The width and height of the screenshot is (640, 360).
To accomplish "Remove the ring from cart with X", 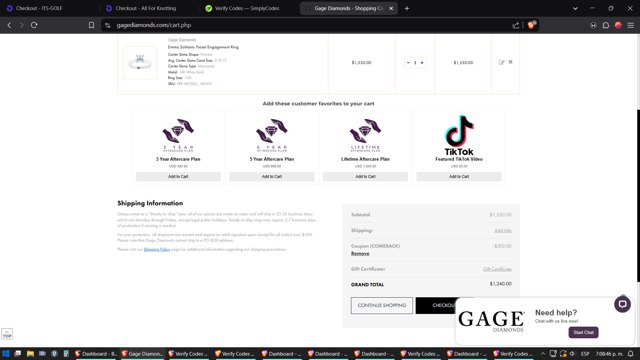I will [511, 62].
